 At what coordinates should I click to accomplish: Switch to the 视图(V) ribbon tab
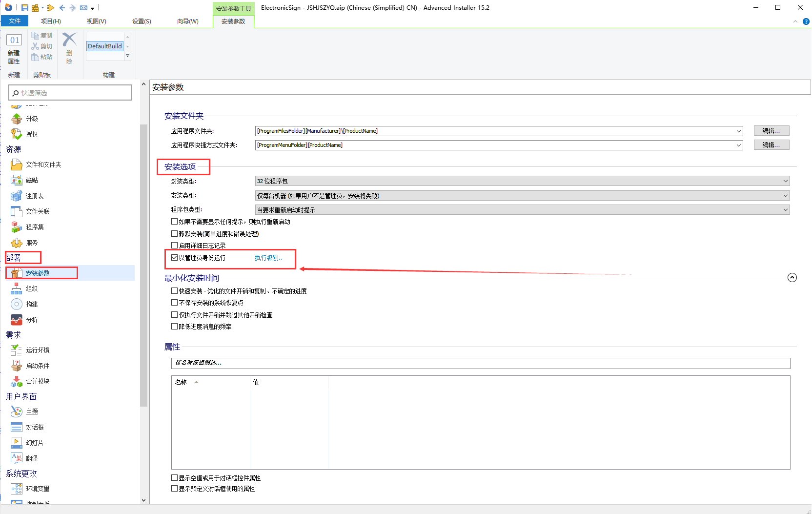[97, 21]
